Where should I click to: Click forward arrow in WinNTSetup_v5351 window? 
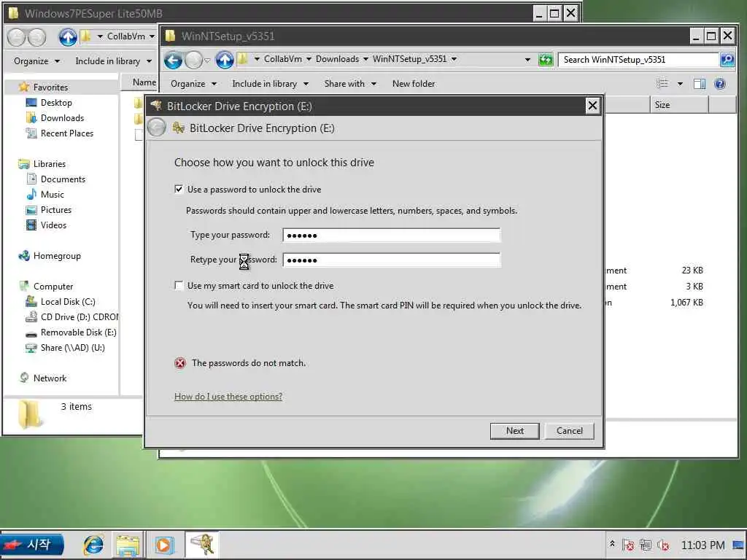pyautogui.click(x=193, y=60)
